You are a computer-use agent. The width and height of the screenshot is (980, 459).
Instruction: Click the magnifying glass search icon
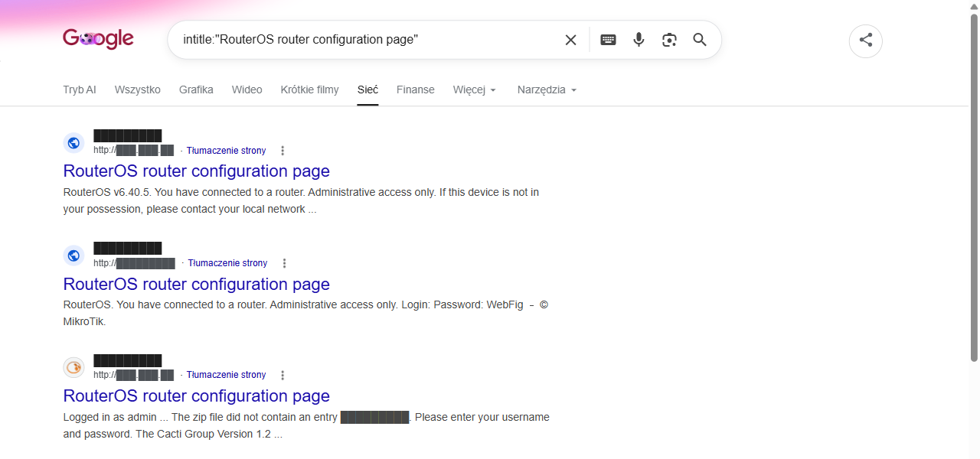(700, 40)
